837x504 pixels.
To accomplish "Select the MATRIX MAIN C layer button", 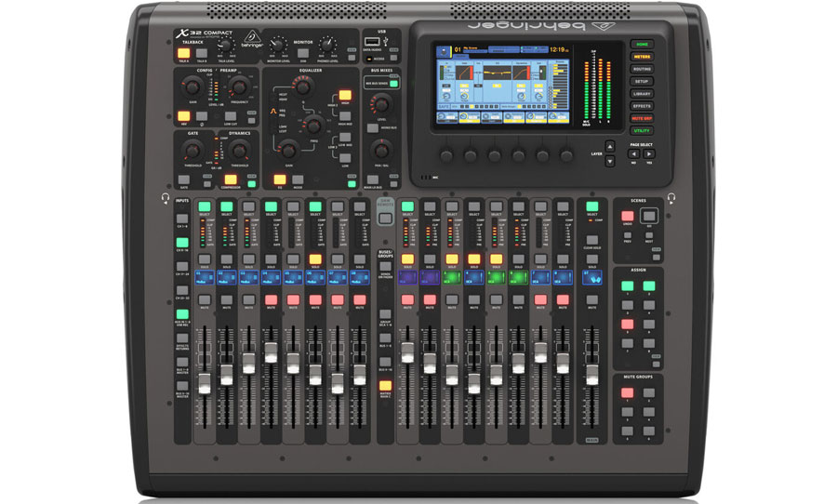I will [x=385, y=386].
